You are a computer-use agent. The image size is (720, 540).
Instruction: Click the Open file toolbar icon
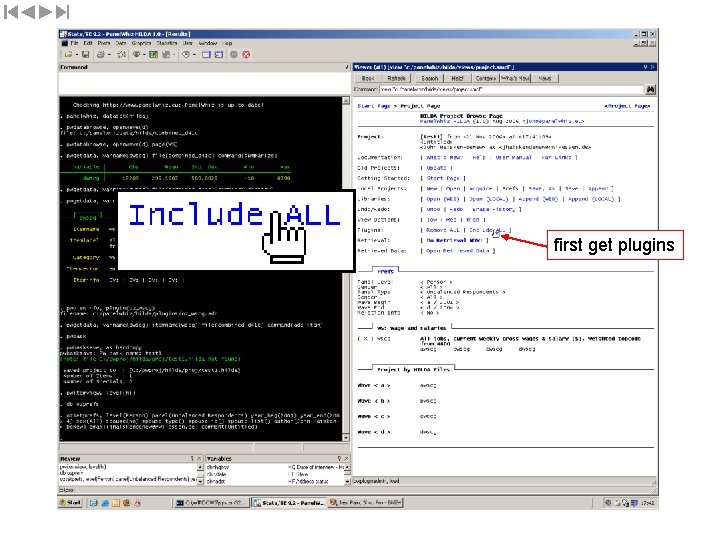pos(68,55)
